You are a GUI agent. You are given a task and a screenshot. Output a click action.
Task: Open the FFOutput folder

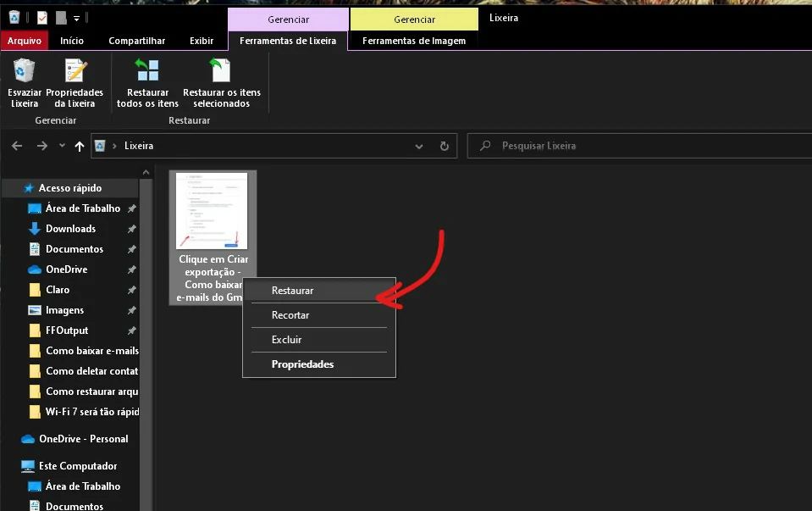point(67,330)
